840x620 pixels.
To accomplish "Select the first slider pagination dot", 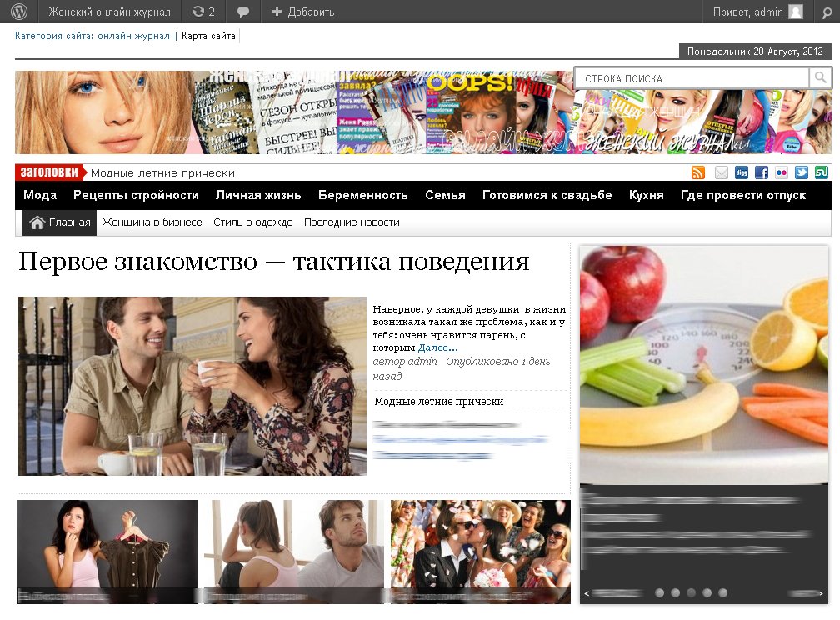I will tap(660, 593).
